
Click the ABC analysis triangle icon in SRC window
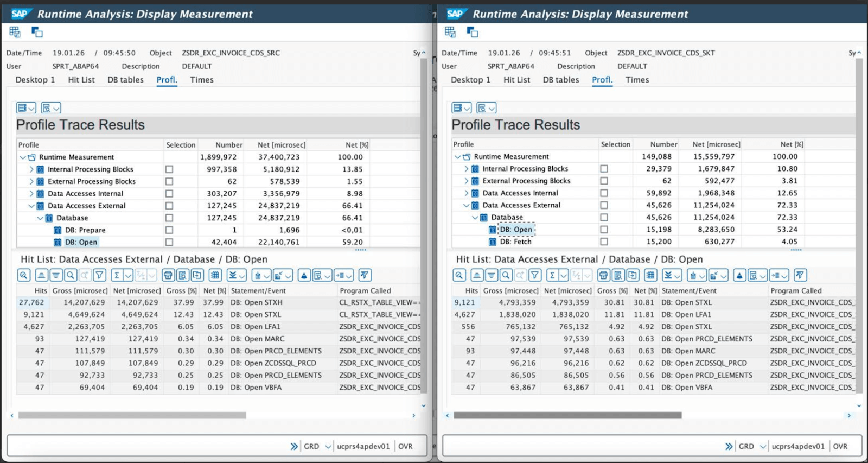(304, 275)
